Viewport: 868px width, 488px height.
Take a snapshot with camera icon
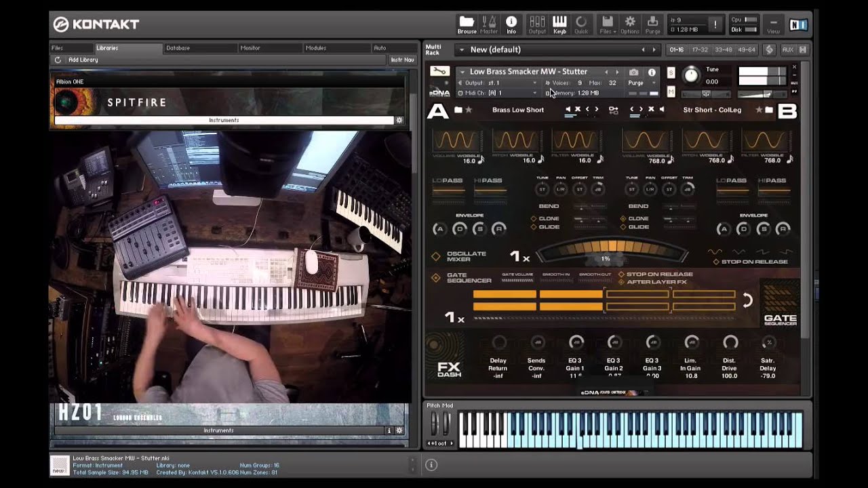coord(633,72)
